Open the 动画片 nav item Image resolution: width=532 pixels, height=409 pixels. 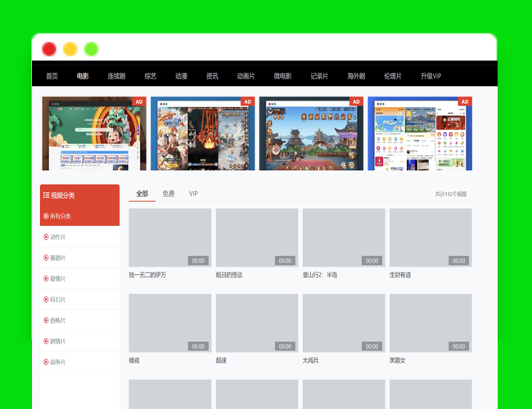246,76
